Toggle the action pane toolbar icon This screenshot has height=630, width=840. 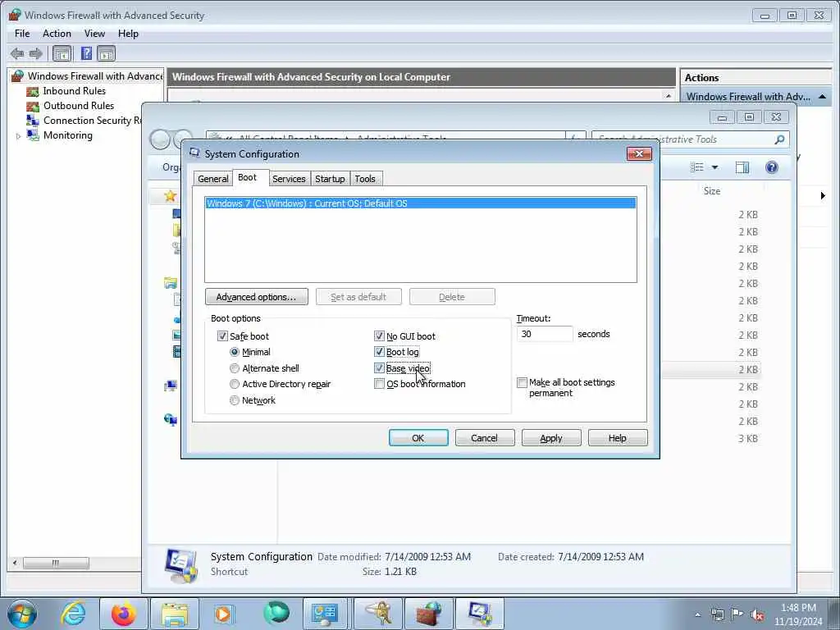[106, 53]
